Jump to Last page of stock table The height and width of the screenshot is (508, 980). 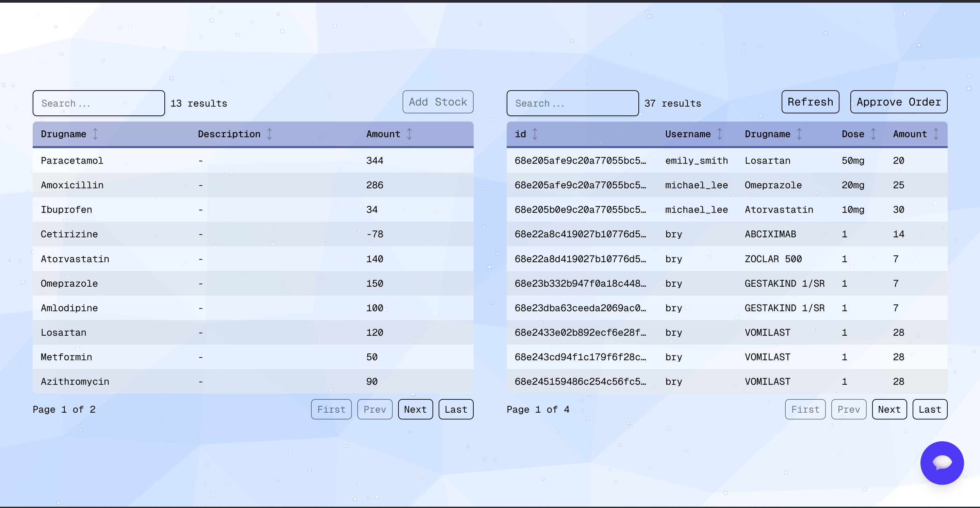(x=456, y=410)
